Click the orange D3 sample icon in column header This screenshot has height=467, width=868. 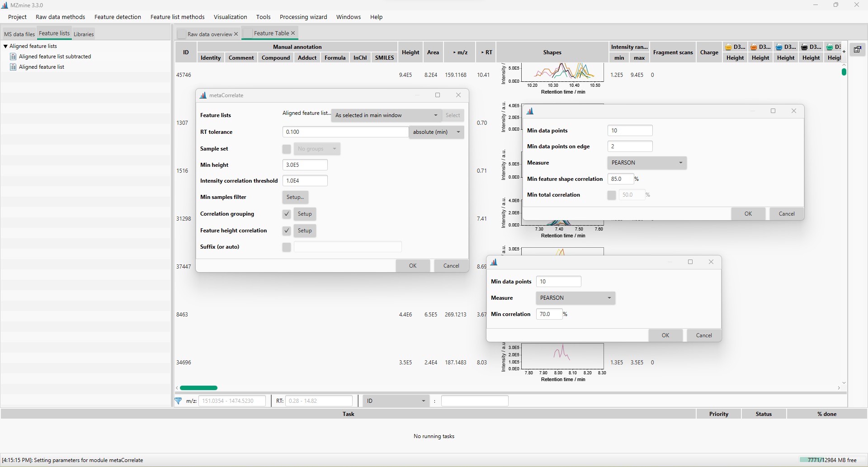pyautogui.click(x=754, y=47)
